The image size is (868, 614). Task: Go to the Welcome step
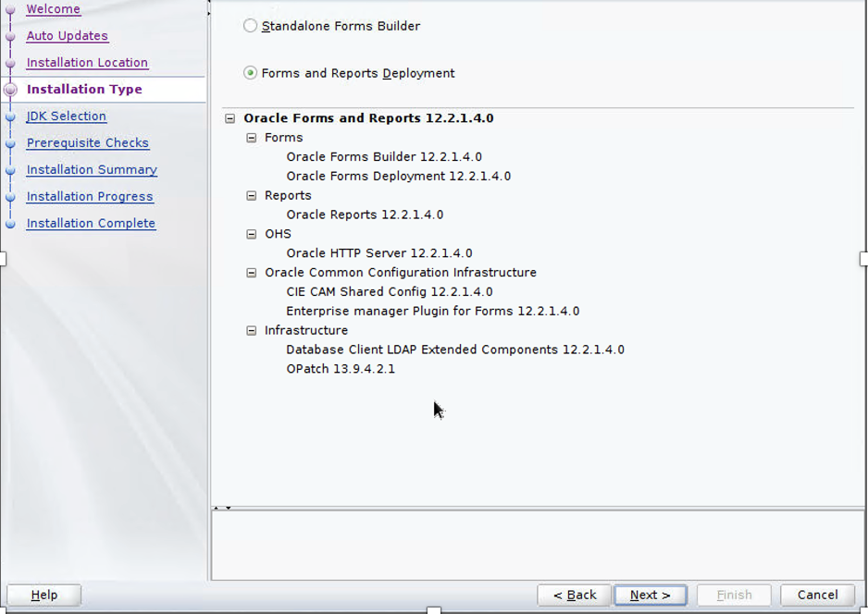(53, 9)
